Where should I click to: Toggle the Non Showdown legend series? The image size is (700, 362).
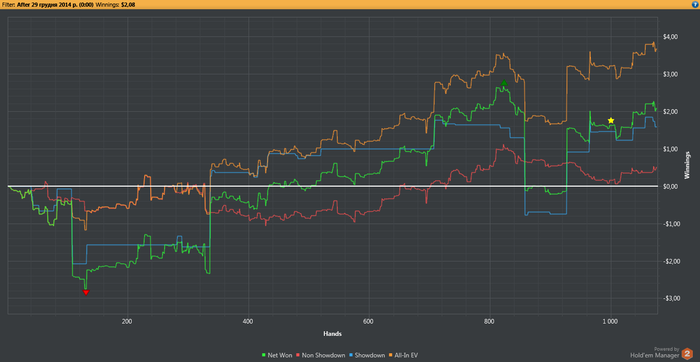pos(321,355)
